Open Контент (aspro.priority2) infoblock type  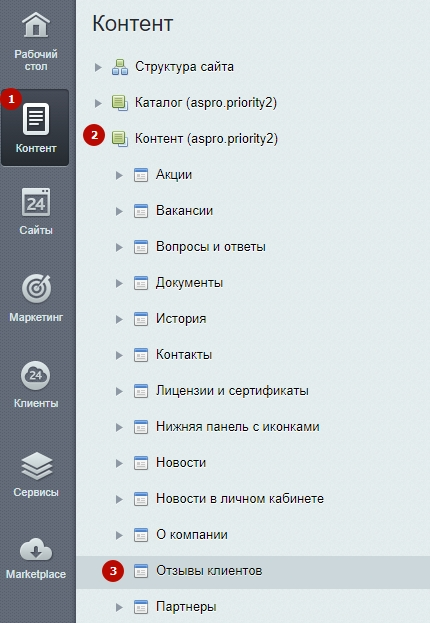coord(206,139)
